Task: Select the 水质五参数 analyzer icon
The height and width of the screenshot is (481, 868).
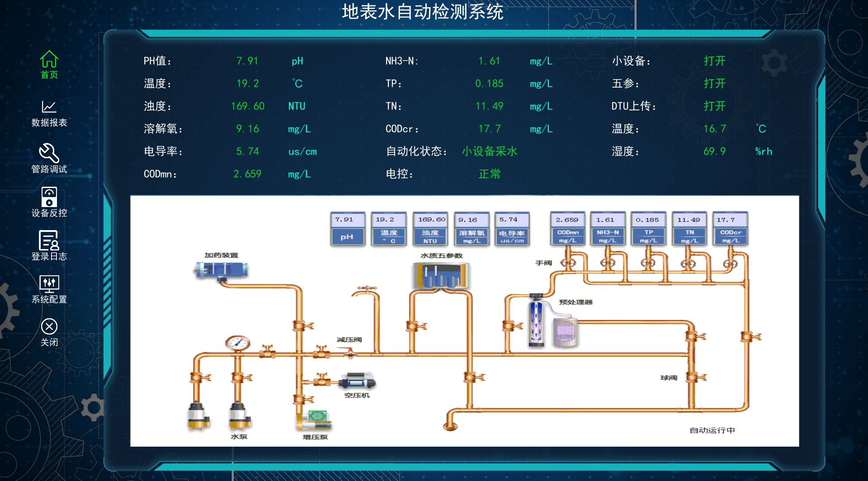Action: coord(441,276)
